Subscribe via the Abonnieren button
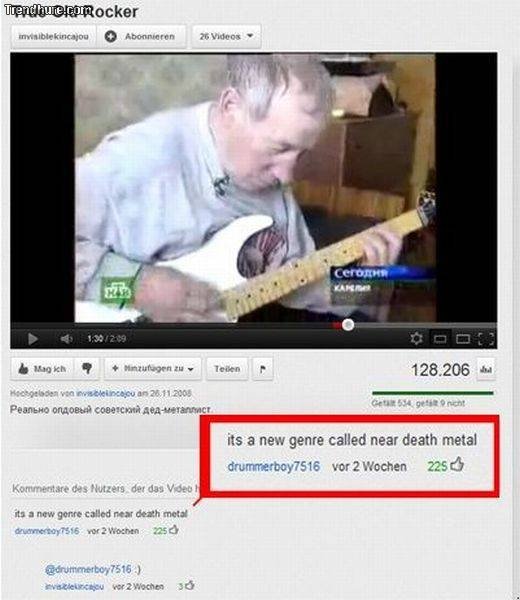 [141, 36]
